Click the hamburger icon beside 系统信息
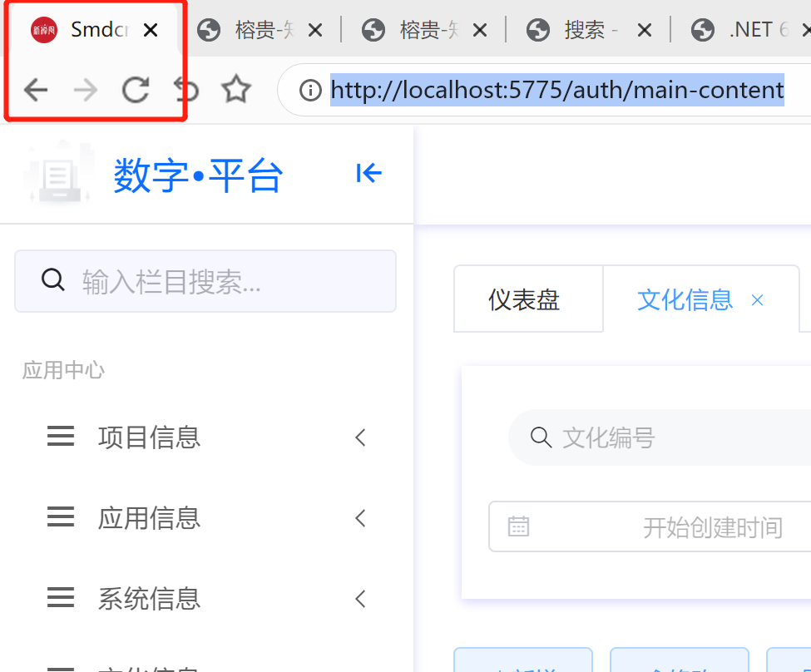Screen dimensions: 811x672 click(61, 597)
